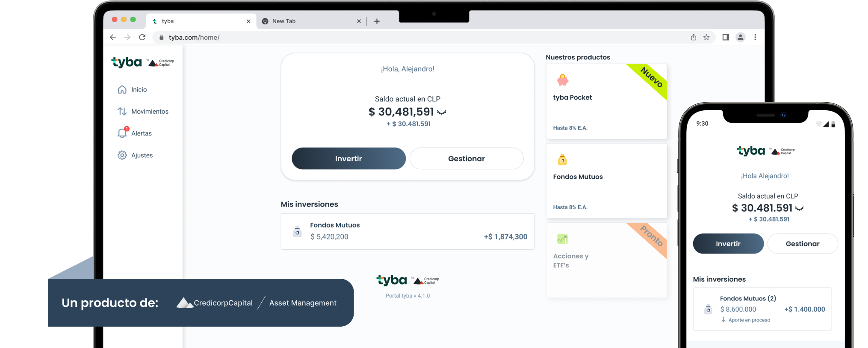Image resolution: width=868 pixels, height=348 pixels.
Task: Click the desktop balance $ 30,481,591
Action: coord(401,112)
